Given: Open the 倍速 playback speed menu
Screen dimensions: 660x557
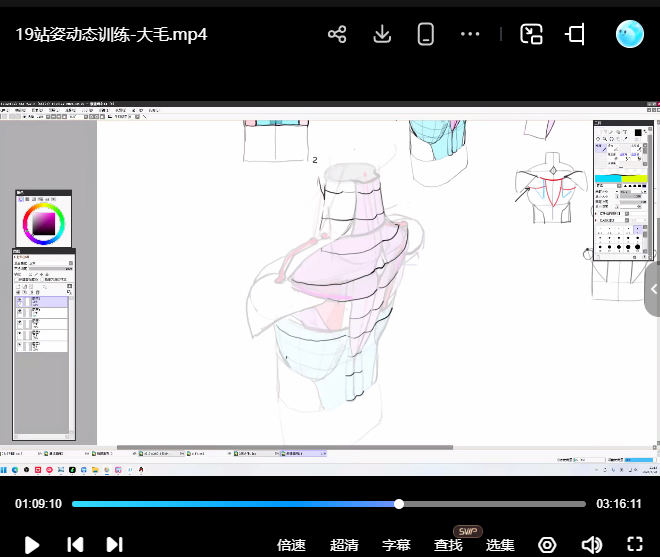Looking at the screenshot, I should pos(291,545).
